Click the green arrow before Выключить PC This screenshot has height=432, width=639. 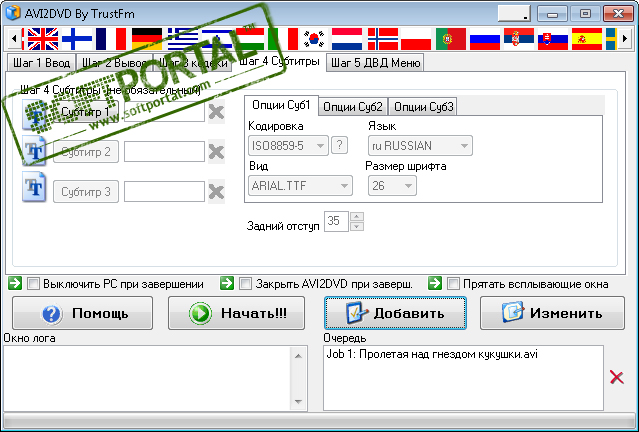coord(15,283)
